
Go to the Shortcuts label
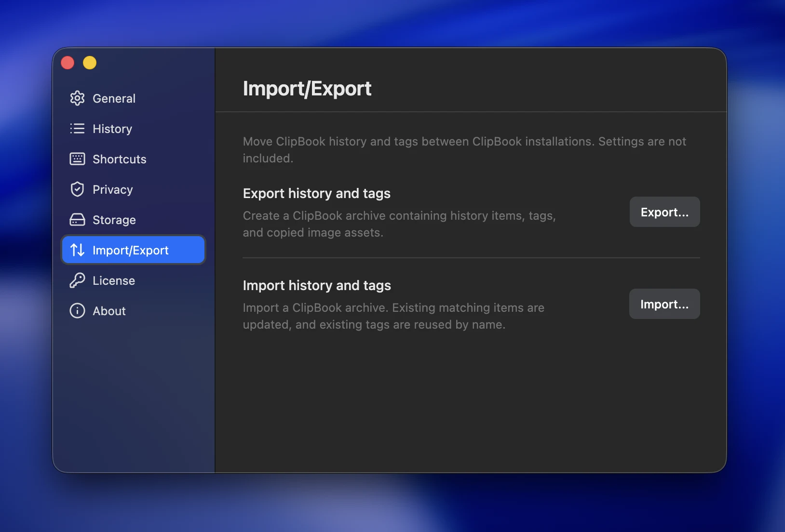pyautogui.click(x=120, y=159)
